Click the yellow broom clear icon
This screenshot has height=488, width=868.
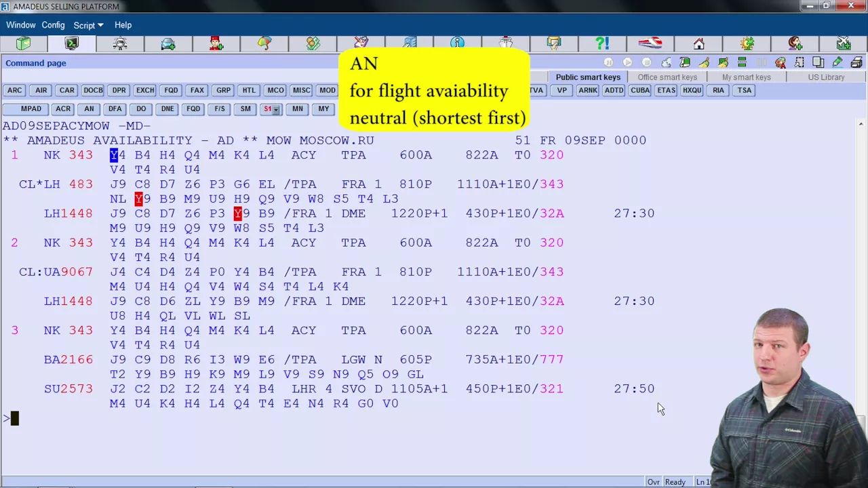pos(704,62)
